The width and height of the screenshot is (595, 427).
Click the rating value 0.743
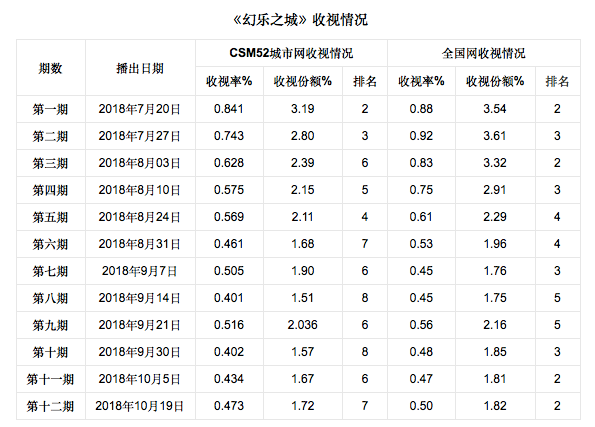pyautogui.click(x=229, y=136)
